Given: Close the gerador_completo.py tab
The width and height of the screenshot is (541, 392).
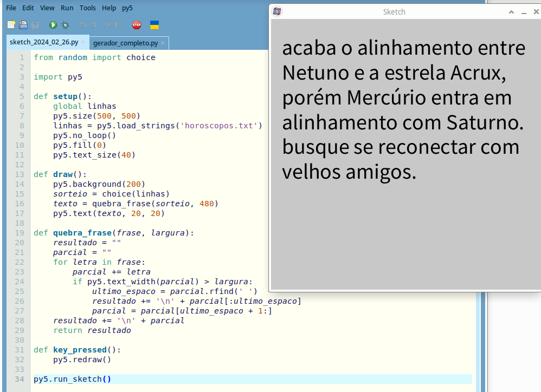Looking at the screenshot, I should coord(163,43).
